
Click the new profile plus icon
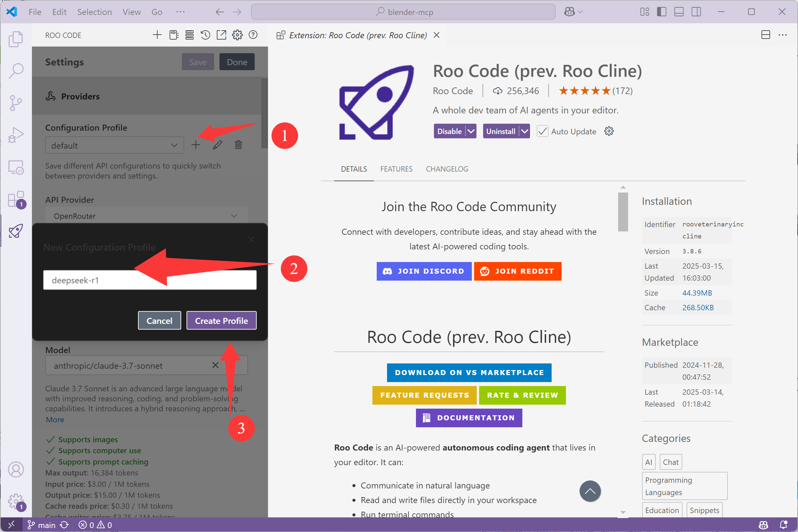tap(196, 145)
